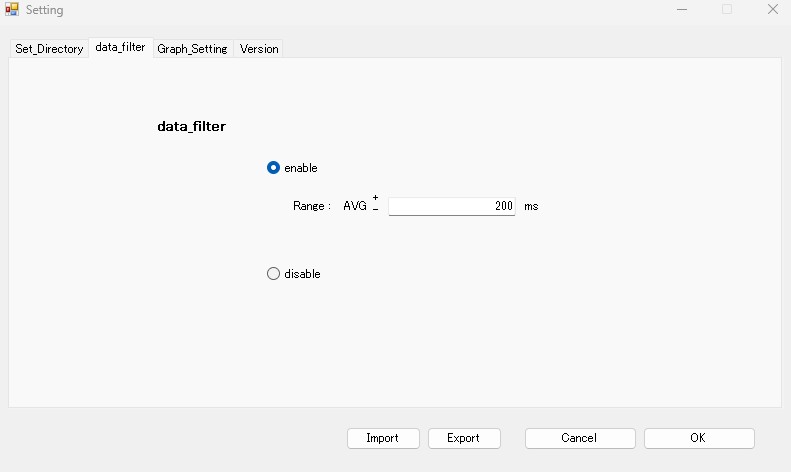Choose the disable radio button
This screenshot has height=472, width=791.
click(x=273, y=274)
